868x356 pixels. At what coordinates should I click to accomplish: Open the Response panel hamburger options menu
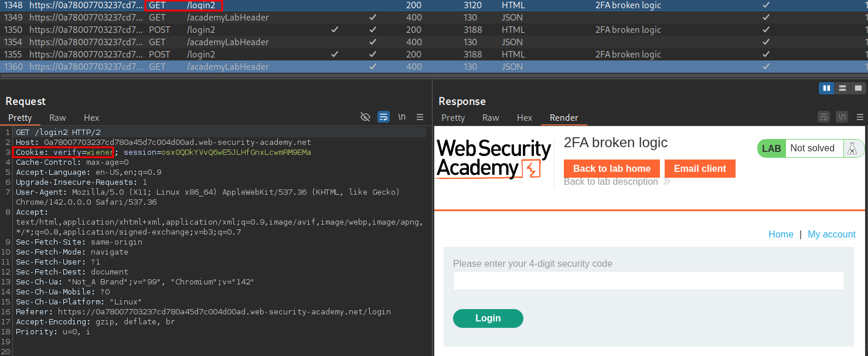pyautogui.click(x=860, y=117)
